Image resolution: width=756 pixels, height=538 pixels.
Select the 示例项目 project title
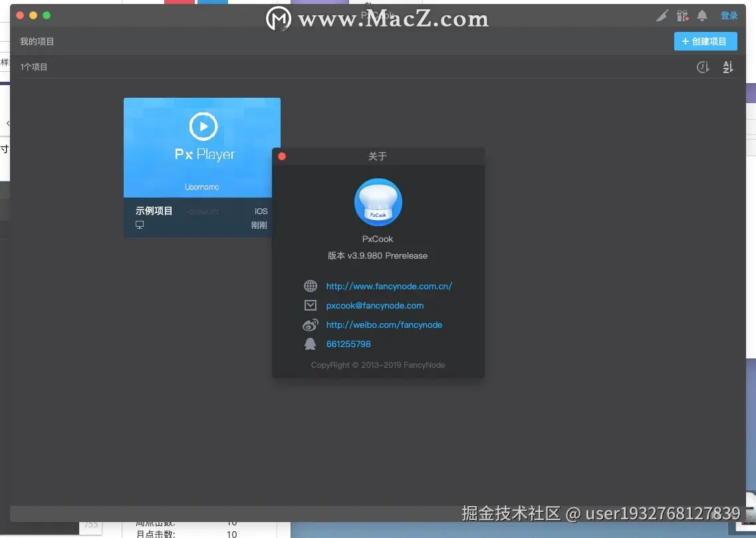(154, 211)
